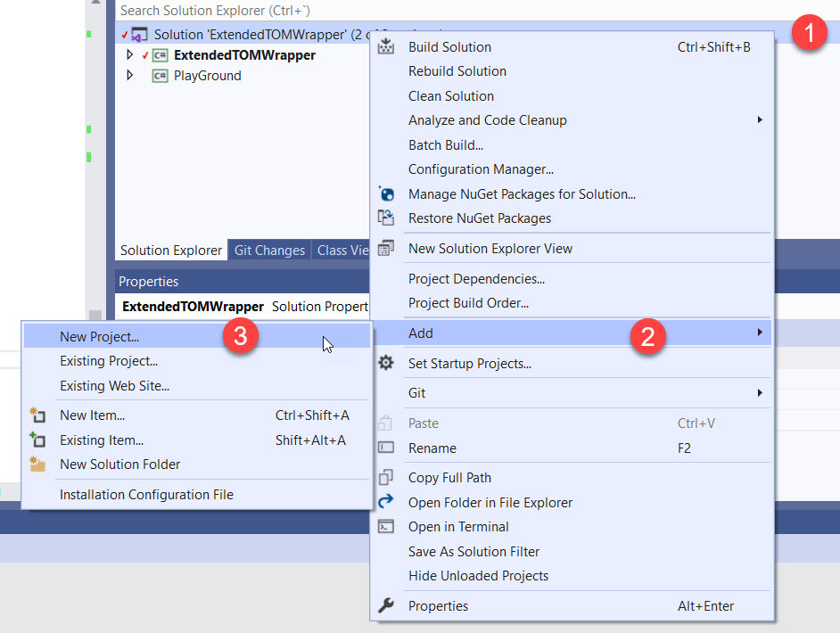The height and width of the screenshot is (633, 840).
Task: Open the Analyze and Code Cleanup submenu
Action: [x=487, y=120]
